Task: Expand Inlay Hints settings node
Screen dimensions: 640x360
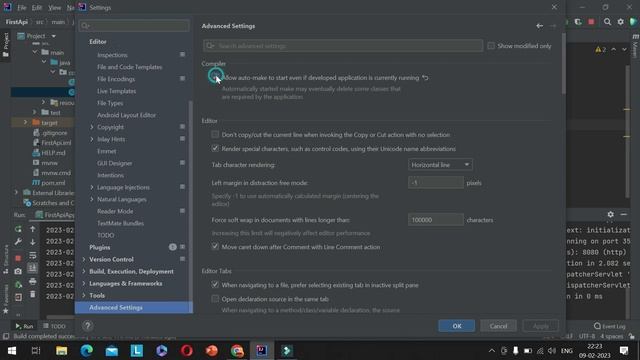Action: (92, 139)
